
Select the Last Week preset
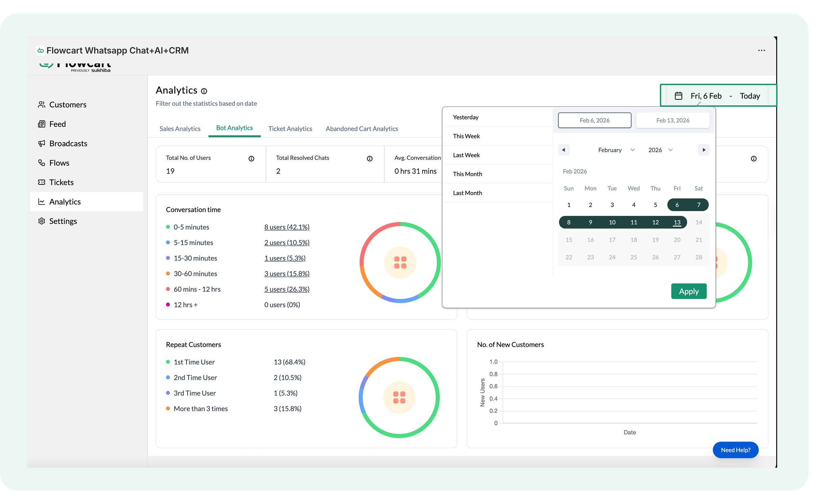coord(467,155)
